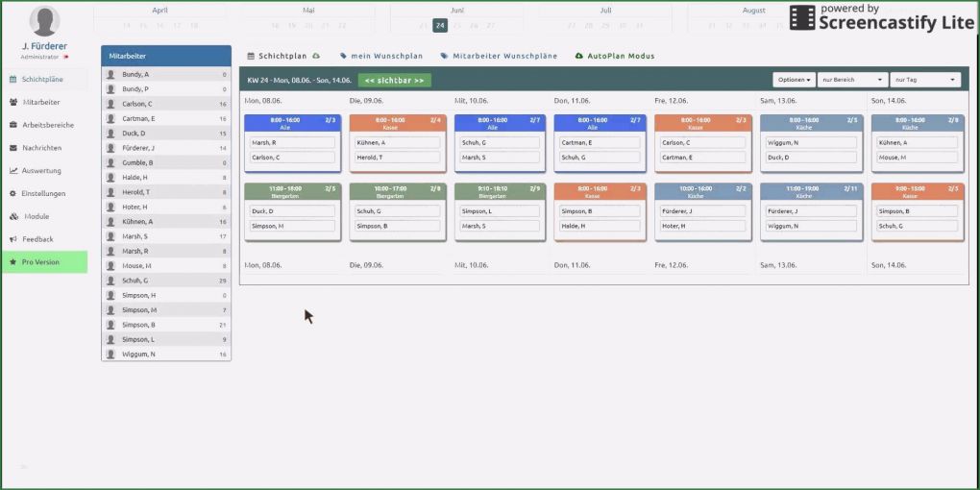
Task: Expand the nur Tag filter dropdown
Action: pos(925,80)
